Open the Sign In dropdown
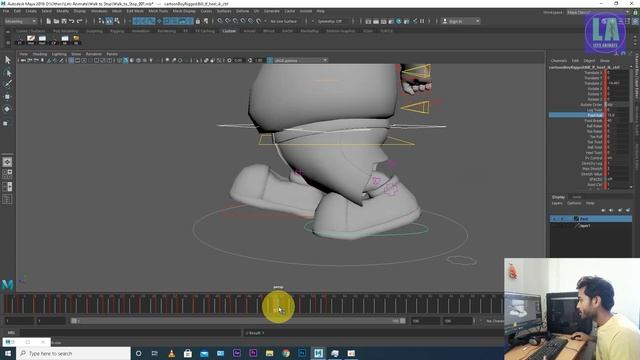Viewport: 640px width, 360px height. 460,21
